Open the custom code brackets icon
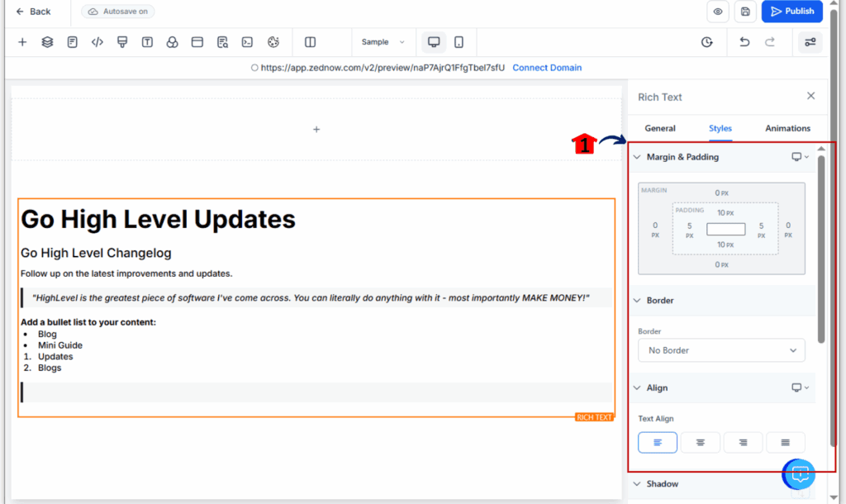846x504 pixels. 97,42
